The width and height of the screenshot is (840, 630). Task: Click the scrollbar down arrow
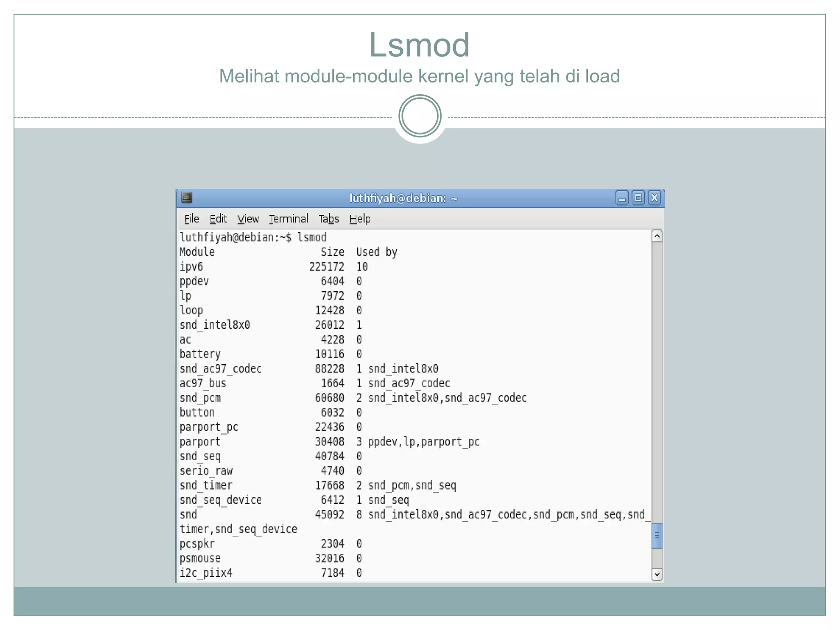pyautogui.click(x=657, y=575)
